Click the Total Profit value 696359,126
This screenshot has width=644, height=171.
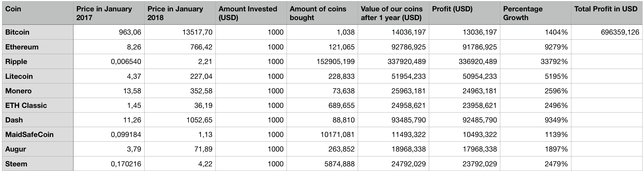click(620, 32)
